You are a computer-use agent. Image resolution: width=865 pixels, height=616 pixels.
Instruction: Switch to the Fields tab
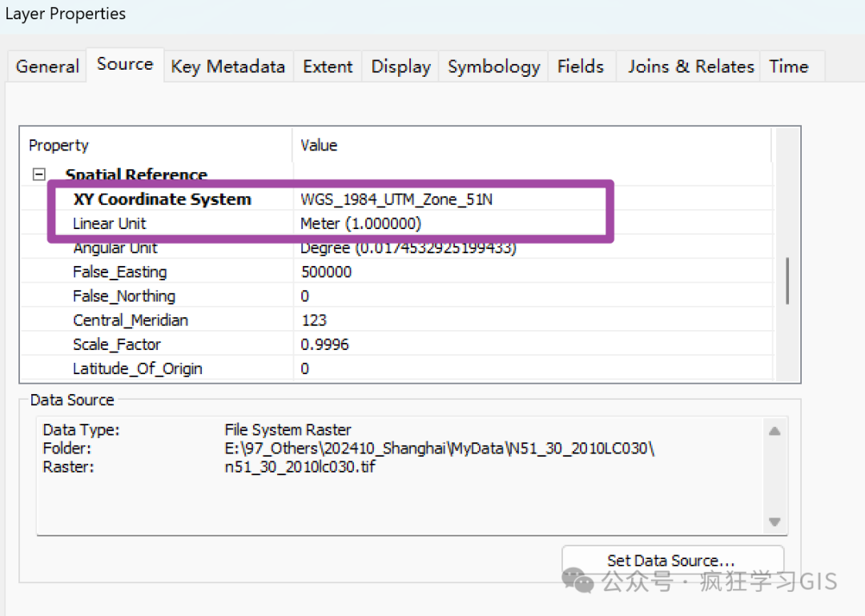coord(580,66)
